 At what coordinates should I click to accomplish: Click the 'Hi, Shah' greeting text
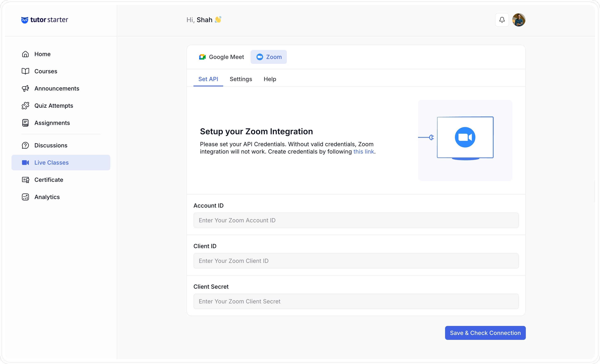(x=204, y=20)
